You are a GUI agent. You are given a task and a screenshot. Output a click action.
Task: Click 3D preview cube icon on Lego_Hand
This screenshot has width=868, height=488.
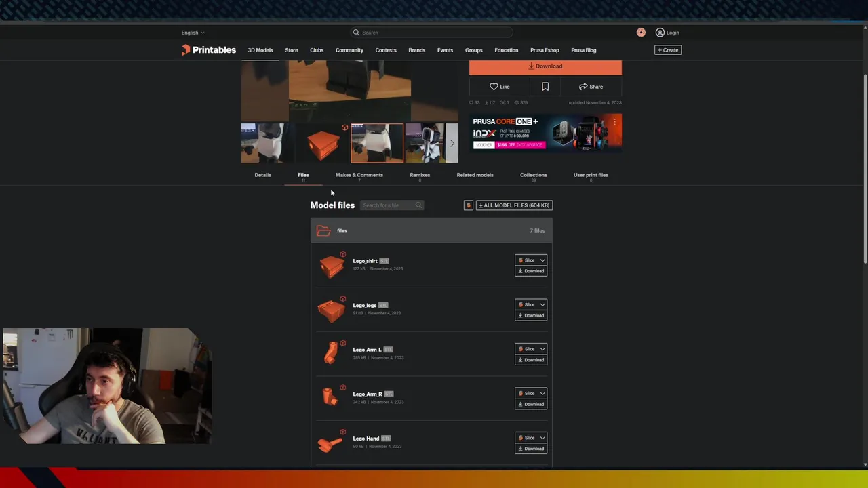tap(342, 432)
